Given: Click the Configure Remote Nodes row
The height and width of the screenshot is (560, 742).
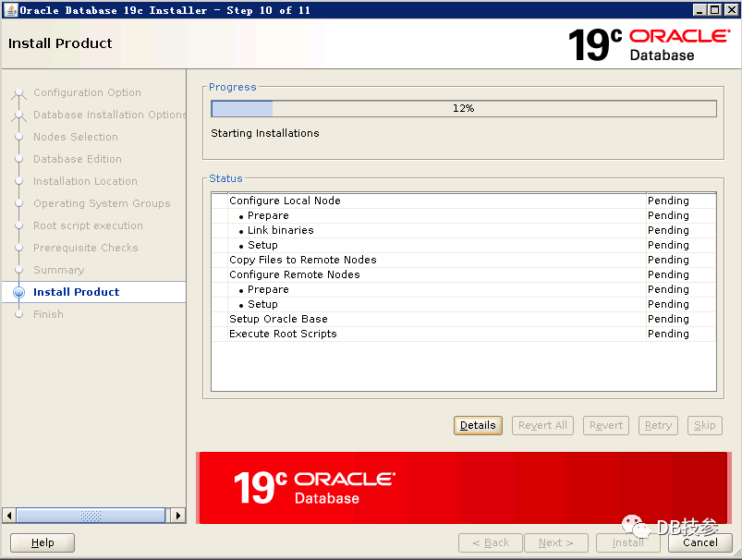Looking at the screenshot, I should coord(294,274).
